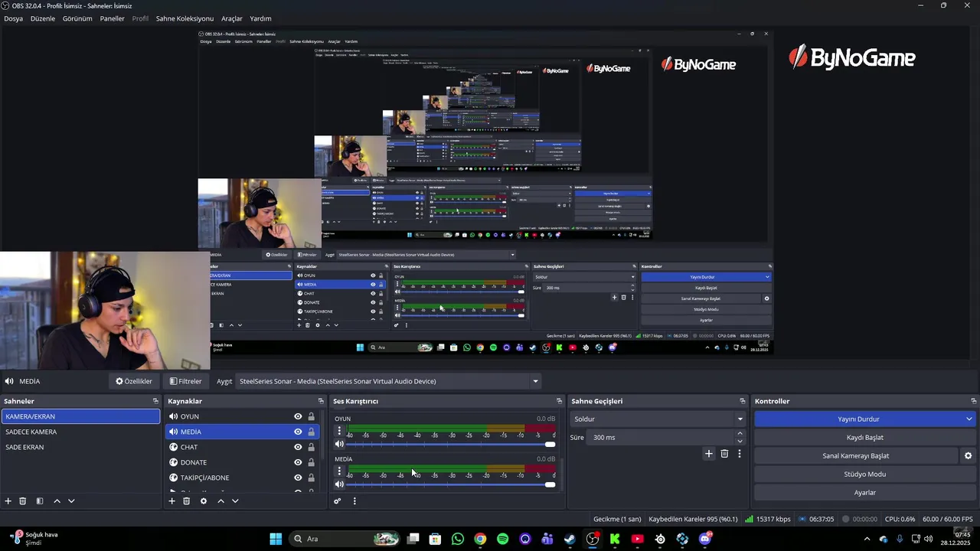Open the Düzenle menu
Screen dimensions: 980x551
click(x=43, y=18)
